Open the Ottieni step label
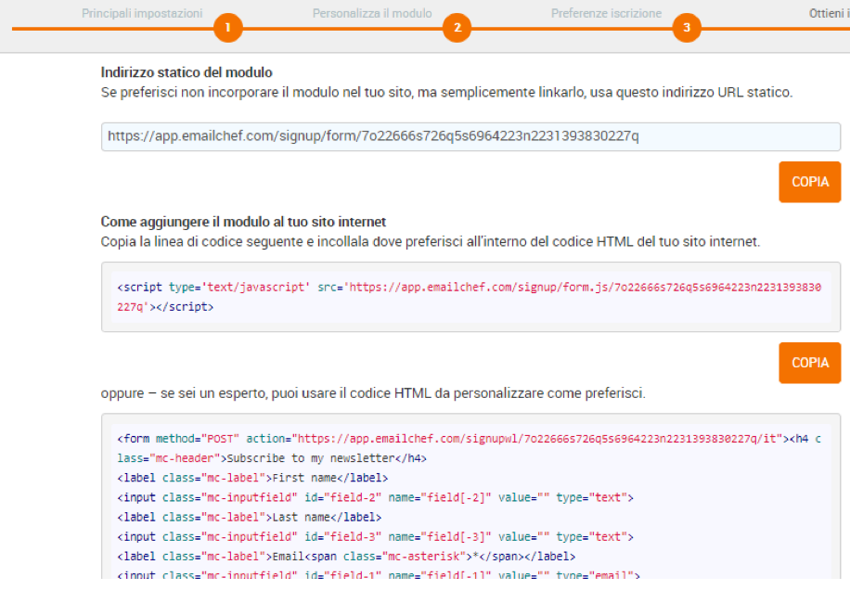The height and width of the screenshot is (616, 850). coord(830,13)
